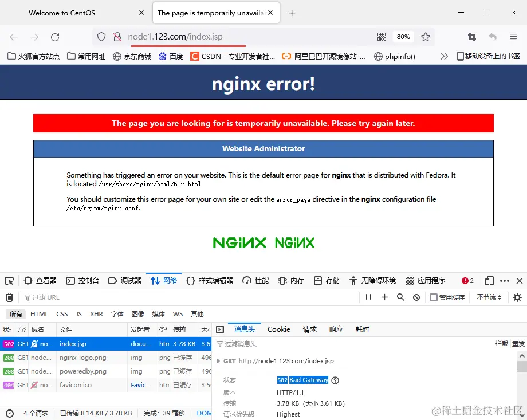Switch to the 存储 storage panel
Screen dimensions: 527x420
(327, 281)
